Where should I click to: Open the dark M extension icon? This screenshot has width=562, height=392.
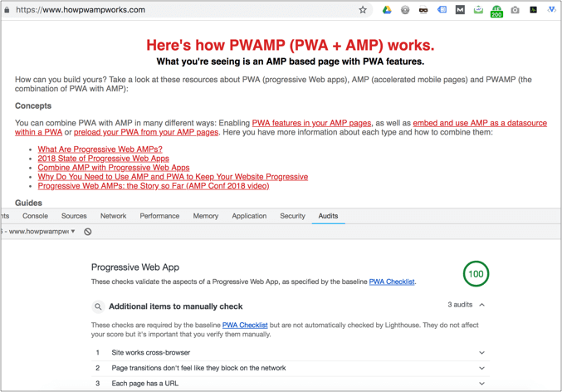(460, 10)
